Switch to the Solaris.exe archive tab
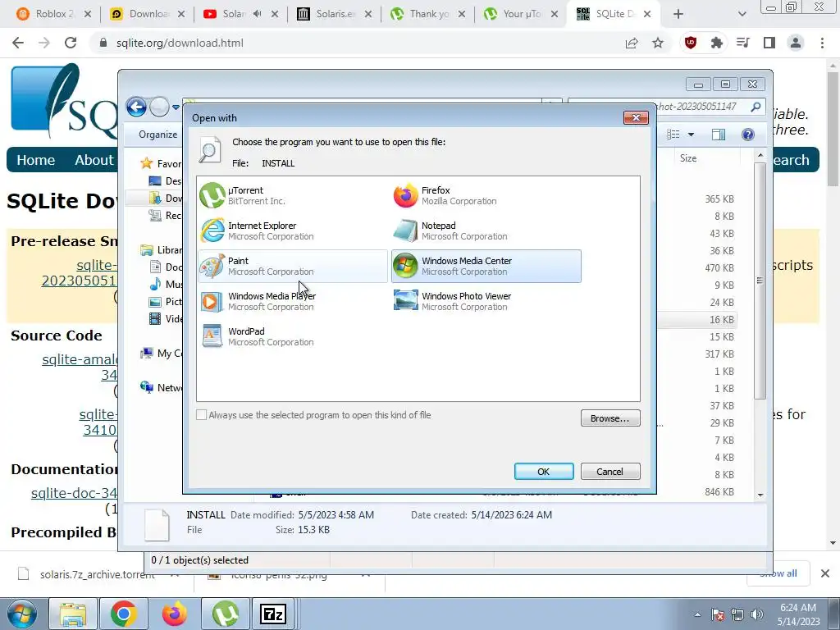The image size is (840, 630). [335, 14]
